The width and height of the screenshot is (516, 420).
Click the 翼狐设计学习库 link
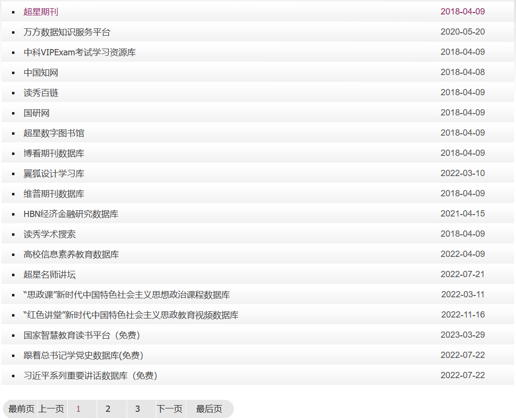coord(54,174)
